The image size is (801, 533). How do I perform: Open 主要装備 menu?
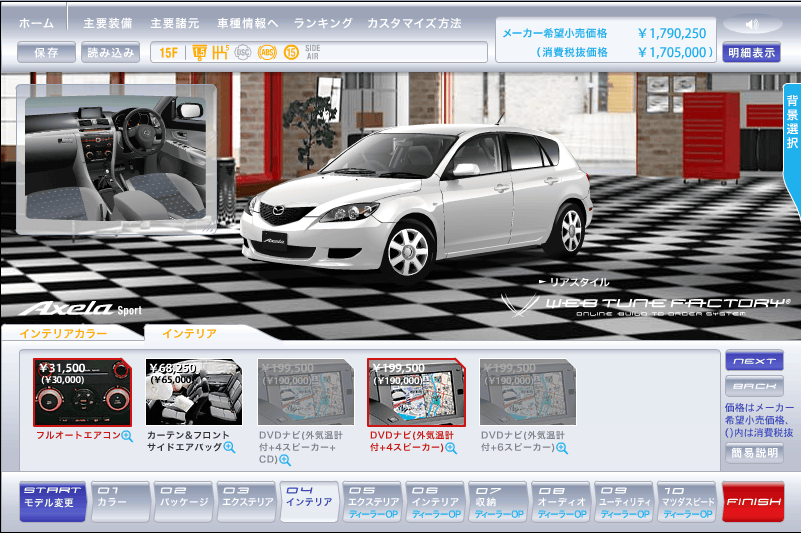[x=108, y=23]
